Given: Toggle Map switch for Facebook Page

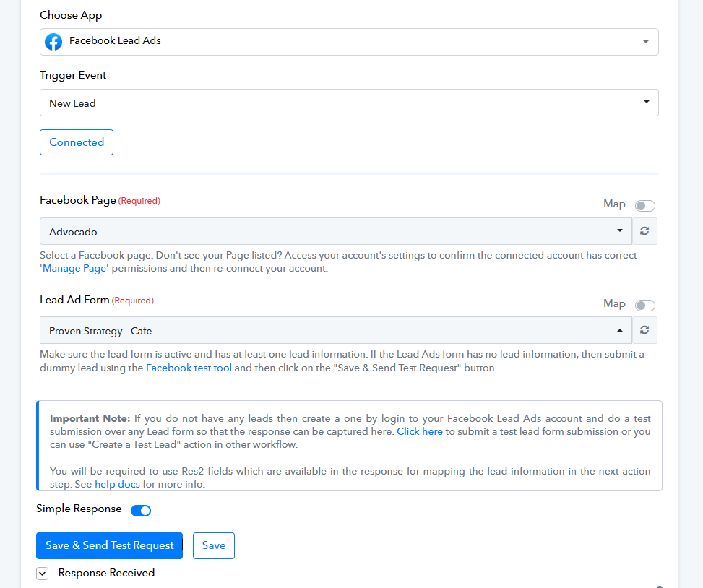Looking at the screenshot, I should coord(645,206).
